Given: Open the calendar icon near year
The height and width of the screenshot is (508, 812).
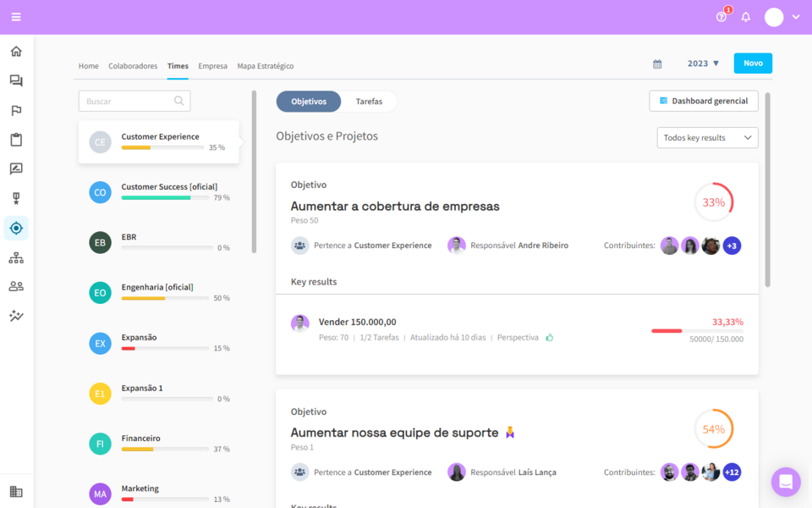Looking at the screenshot, I should 657,63.
